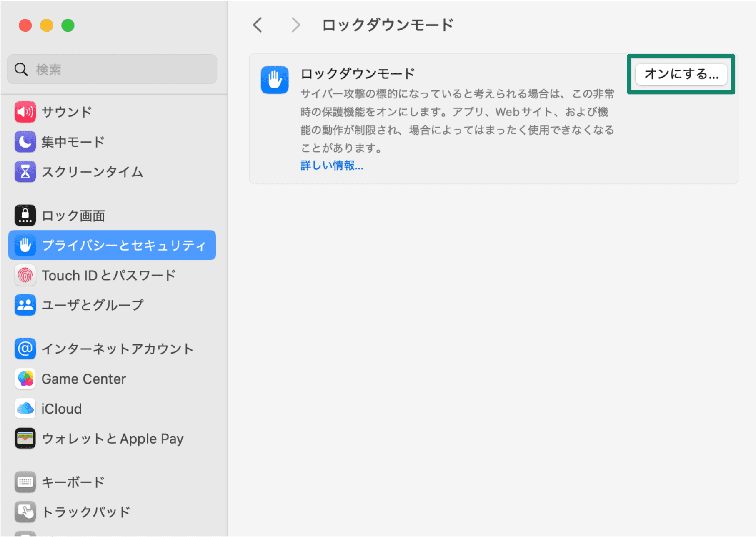Click the Keyboard (キーボード) icon
The height and width of the screenshot is (537, 756).
[x=25, y=482]
